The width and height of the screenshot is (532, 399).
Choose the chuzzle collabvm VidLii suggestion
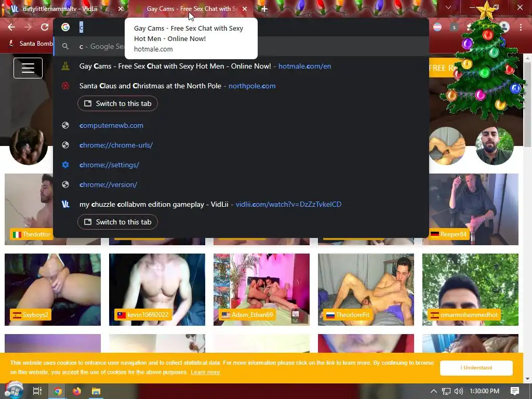tap(241, 204)
